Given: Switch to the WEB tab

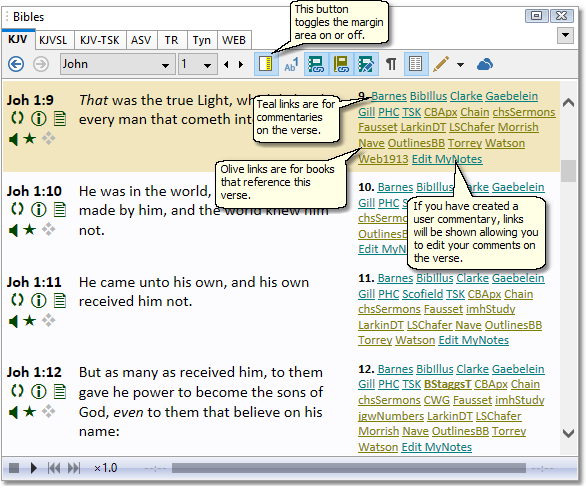Looking at the screenshot, I should 234,40.
